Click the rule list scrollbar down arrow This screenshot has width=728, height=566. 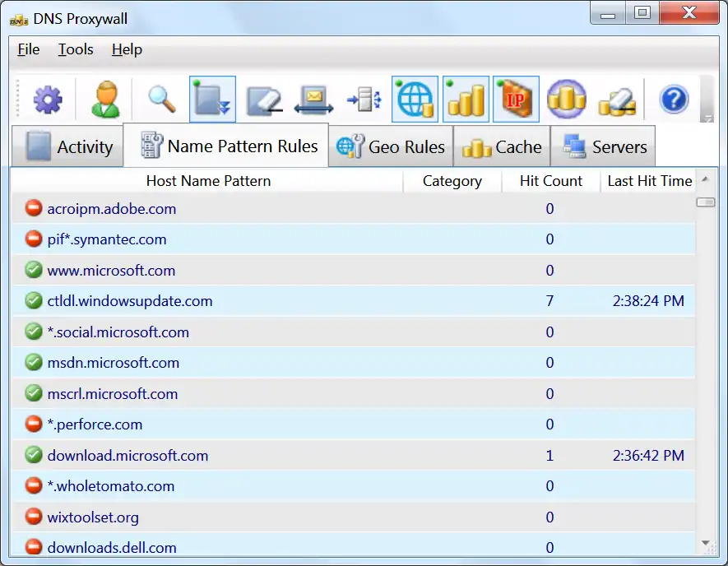tap(705, 542)
